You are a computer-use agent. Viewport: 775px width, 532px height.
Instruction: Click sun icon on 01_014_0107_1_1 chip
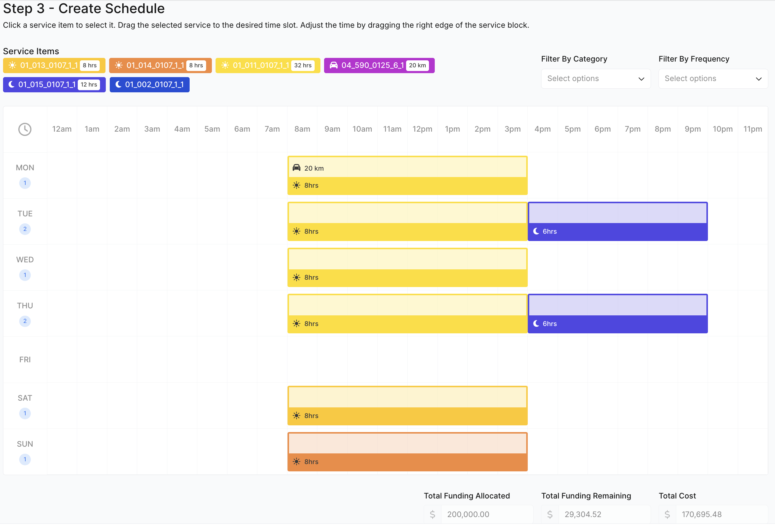119,65
